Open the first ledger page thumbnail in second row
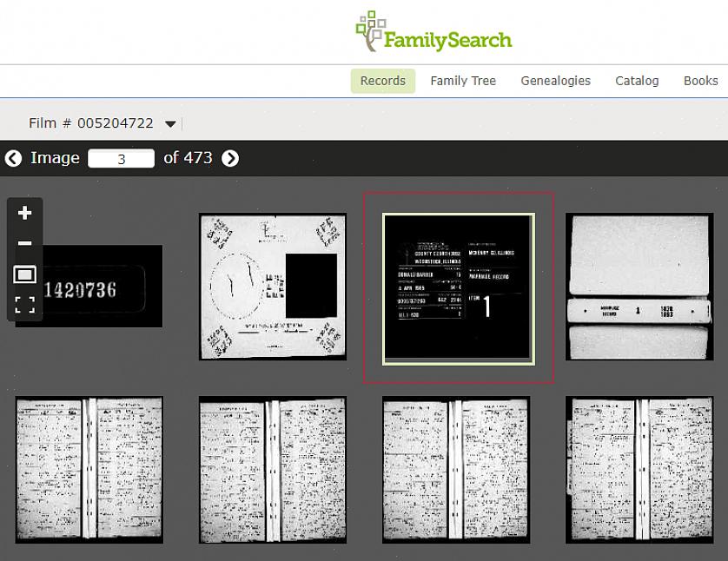Viewport: 728px width, 561px height. pyautogui.click(x=89, y=470)
